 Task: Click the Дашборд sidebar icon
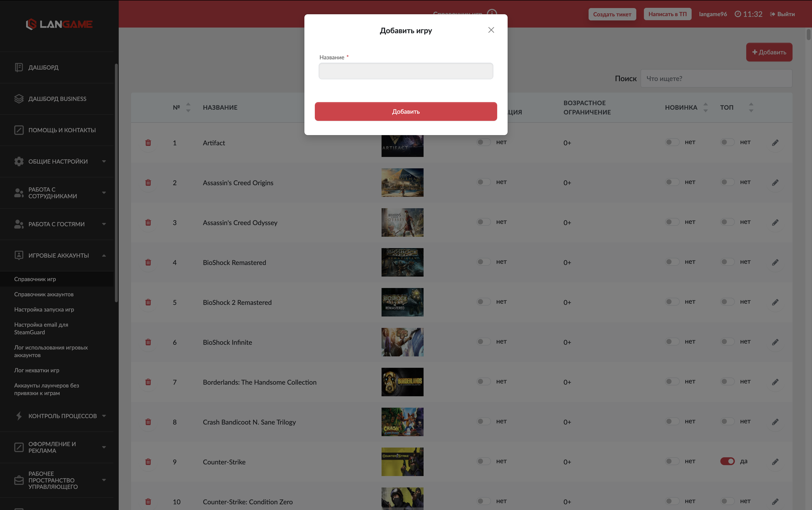click(19, 67)
